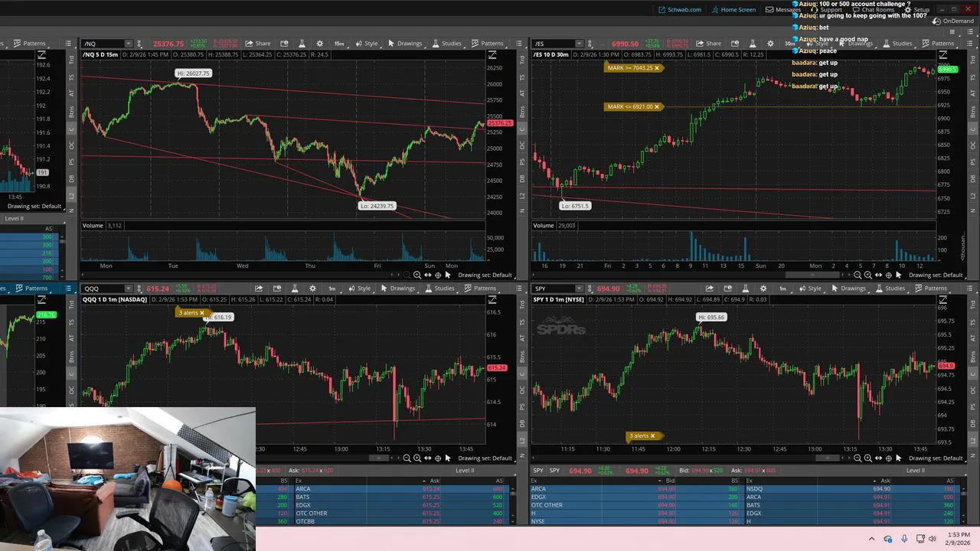Select the ARCA row in the QQQ Level II table
This screenshot has width=980, height=551.
pyautogui.click(x=400, y=489)
